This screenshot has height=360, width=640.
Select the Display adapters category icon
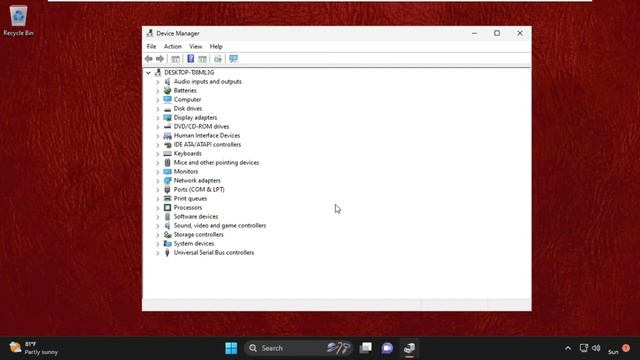tap(167, 118)
